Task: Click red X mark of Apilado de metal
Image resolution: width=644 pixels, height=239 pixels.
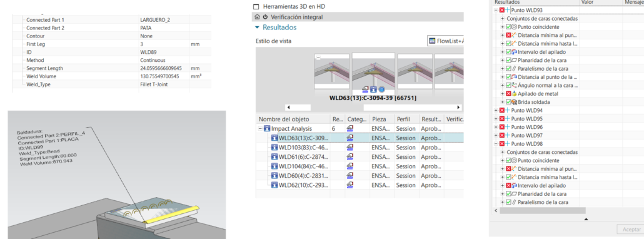Action: 508,94
